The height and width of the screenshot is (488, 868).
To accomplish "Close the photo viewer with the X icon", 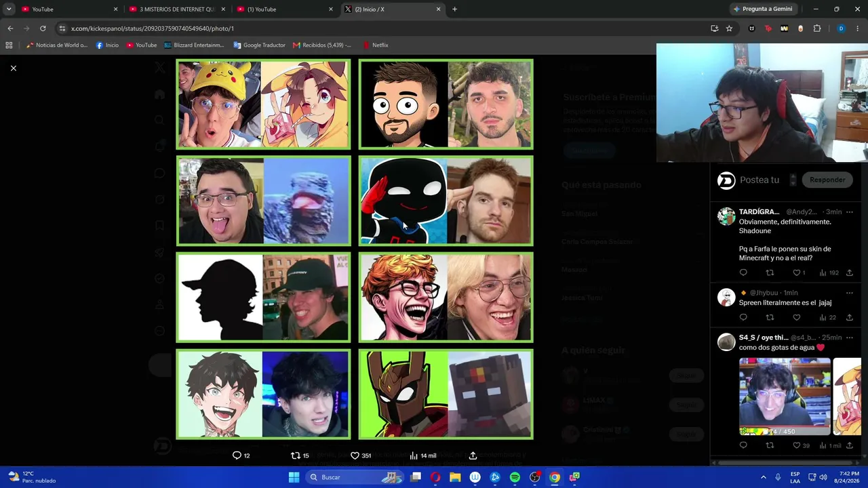I will click(13, 68).
